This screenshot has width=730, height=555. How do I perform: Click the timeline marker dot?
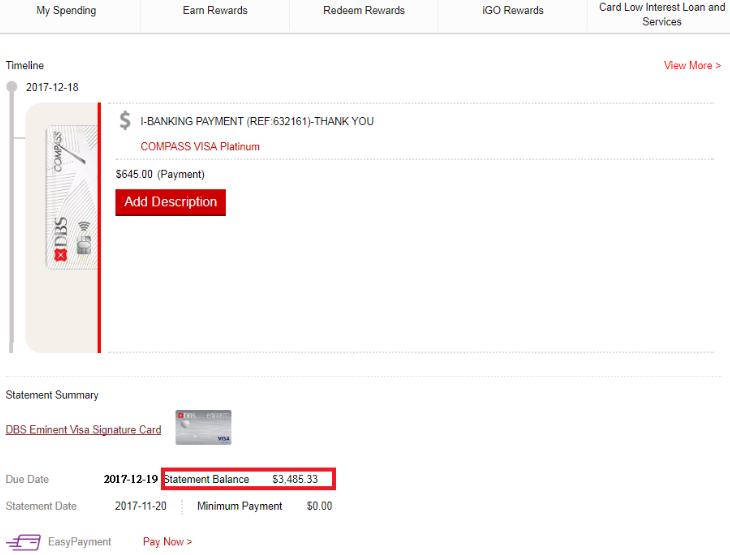(12, 87)
